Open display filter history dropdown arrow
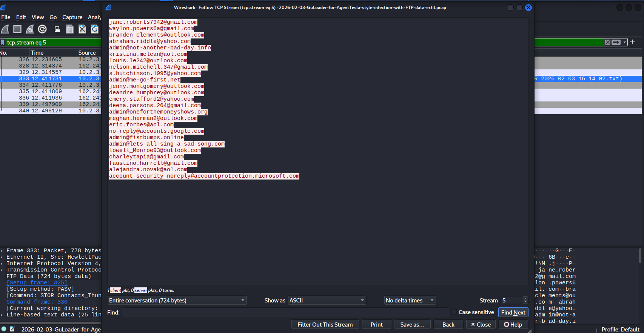 625,42
